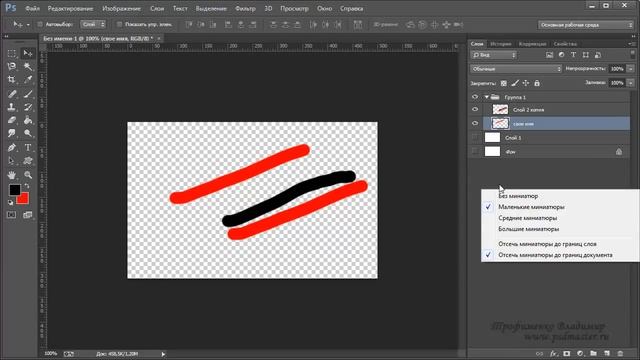Screen dimensions: 640x360
Task: Toggle Quick Mask mode
Action: 11,215
